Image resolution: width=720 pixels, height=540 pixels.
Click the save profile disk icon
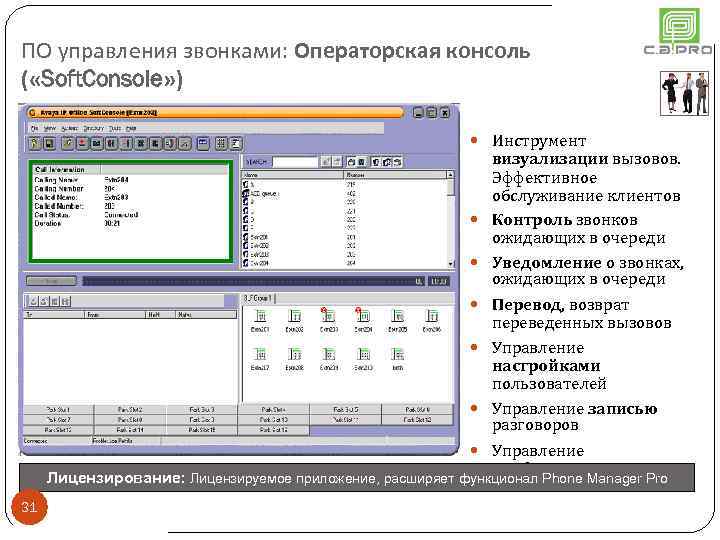[x=50, y=144]
